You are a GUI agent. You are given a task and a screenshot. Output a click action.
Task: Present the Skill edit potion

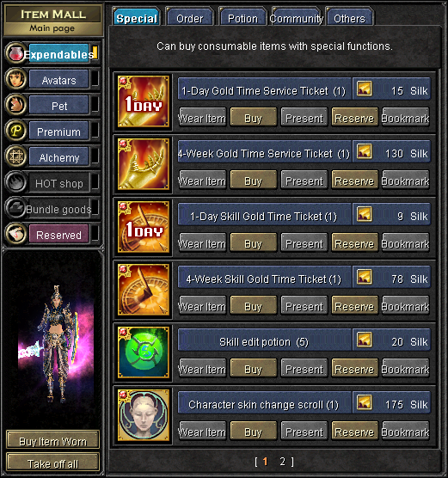click(304, 368)
